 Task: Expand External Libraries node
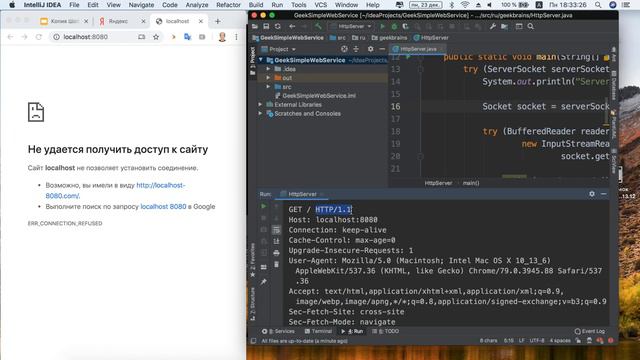tap(261, 105)
